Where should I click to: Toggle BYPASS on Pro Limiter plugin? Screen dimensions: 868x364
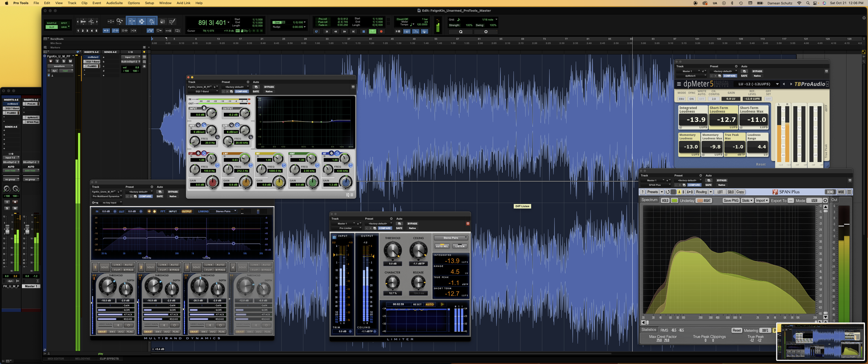click(412, 224)
